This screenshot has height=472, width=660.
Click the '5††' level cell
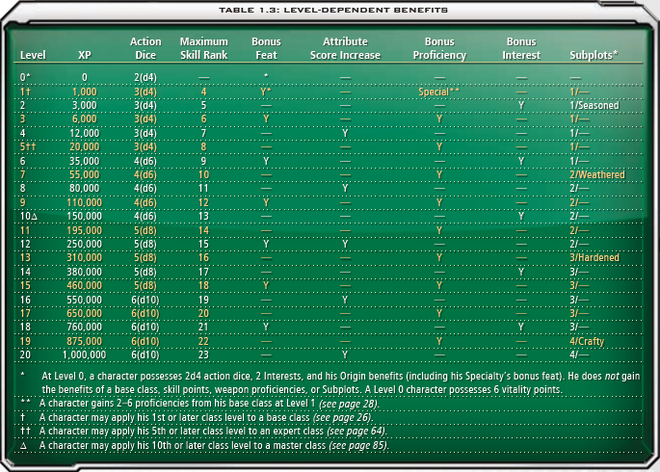[28, 147]
